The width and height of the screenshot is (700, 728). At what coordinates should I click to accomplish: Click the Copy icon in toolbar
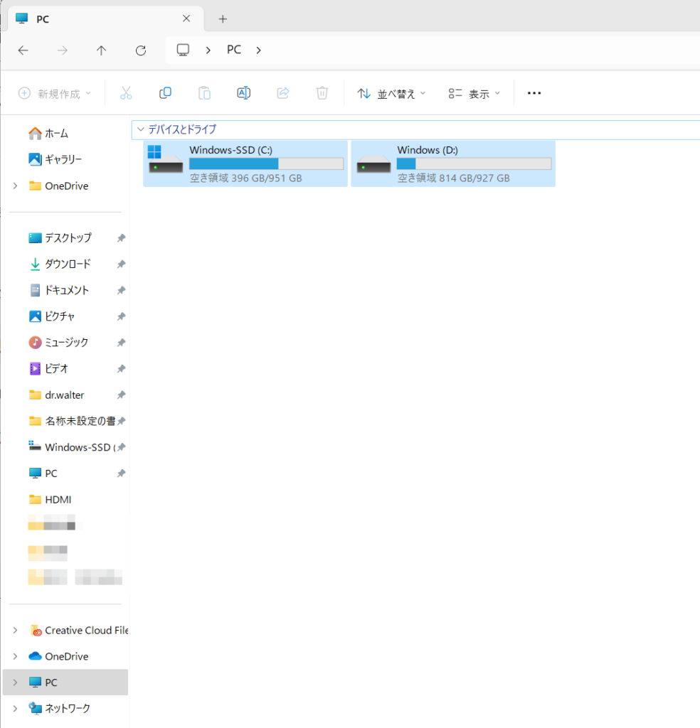(x=165, y=93)
